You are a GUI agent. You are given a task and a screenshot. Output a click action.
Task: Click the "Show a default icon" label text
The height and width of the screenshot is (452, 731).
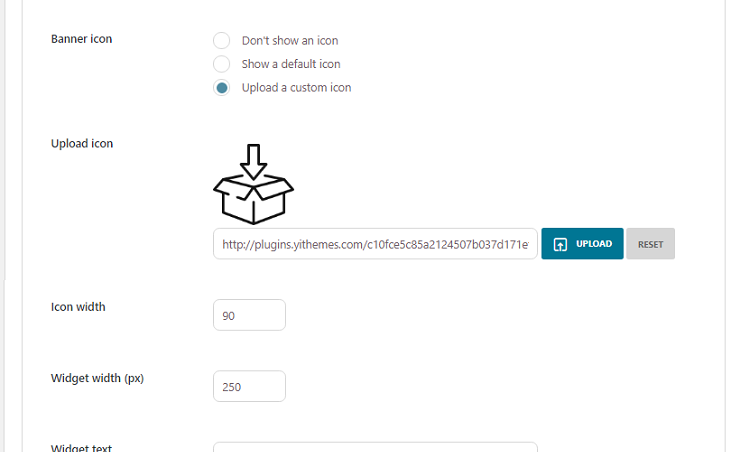pyautogui.click(x=291, y=64)
